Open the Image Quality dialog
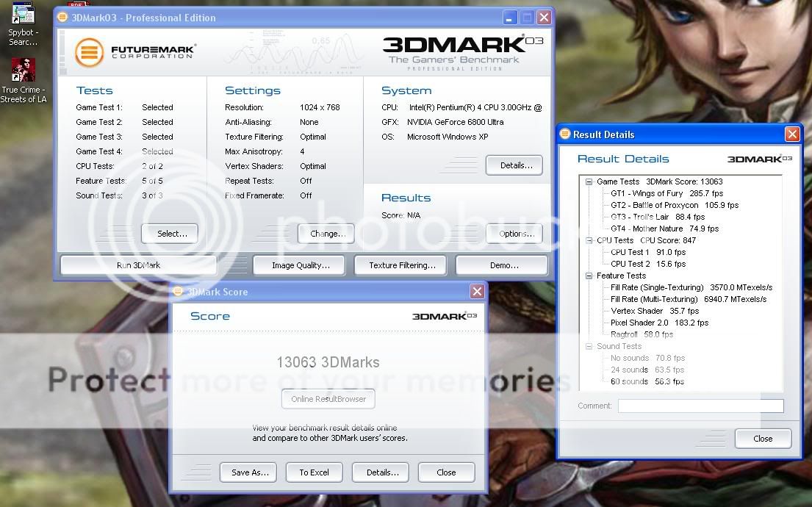This screenshot has width=812, height=507. click(x=301, y=265)
